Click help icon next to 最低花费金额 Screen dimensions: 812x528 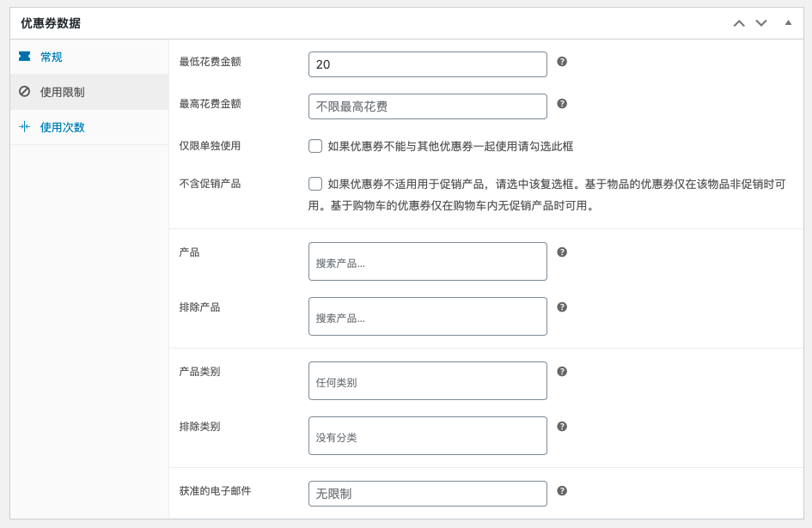tap(562, 62)
